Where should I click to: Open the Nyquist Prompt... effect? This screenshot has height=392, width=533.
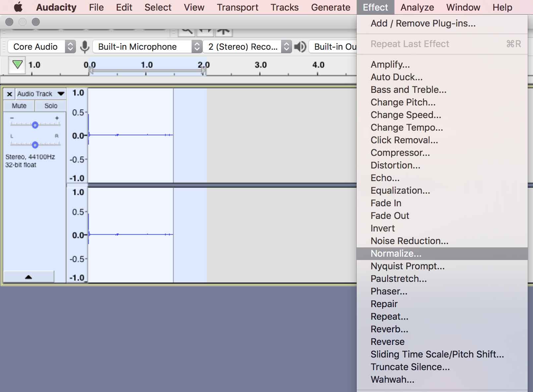click(x=442, y=266)
